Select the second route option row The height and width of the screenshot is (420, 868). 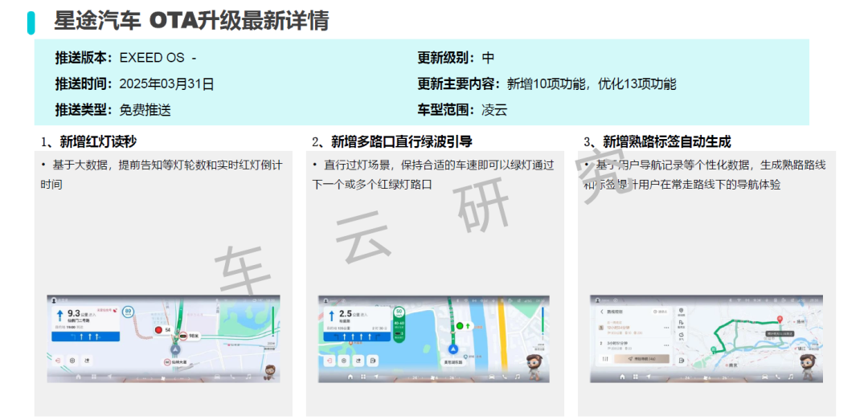click(634, 346)
